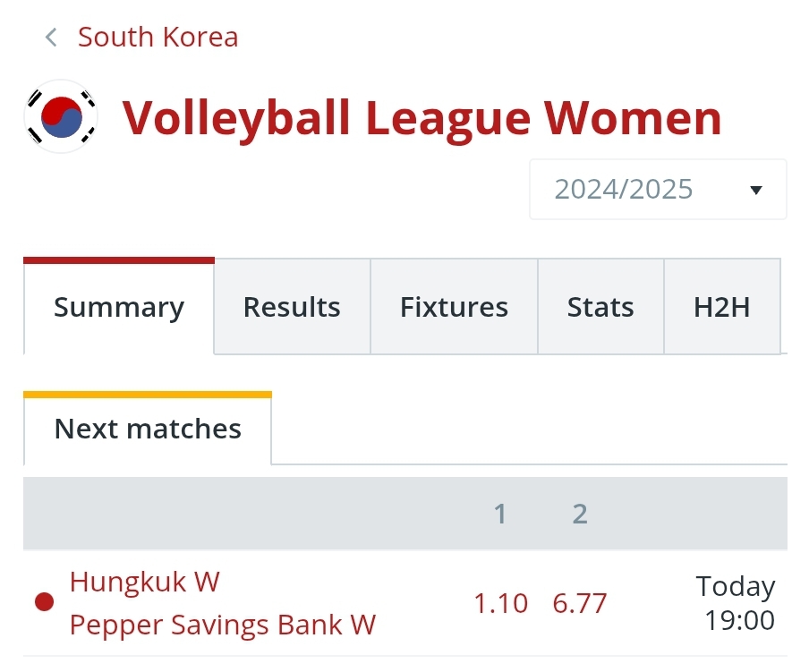Click the Volleyball League Women title

pos(422,117)
